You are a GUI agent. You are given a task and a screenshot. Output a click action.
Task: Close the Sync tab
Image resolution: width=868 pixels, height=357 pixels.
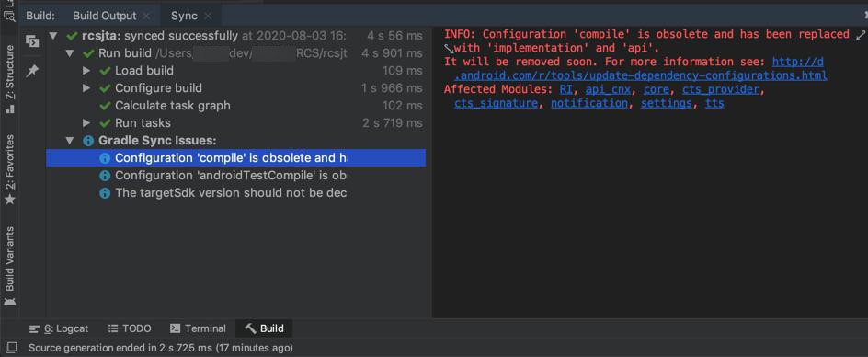[208, 16]
